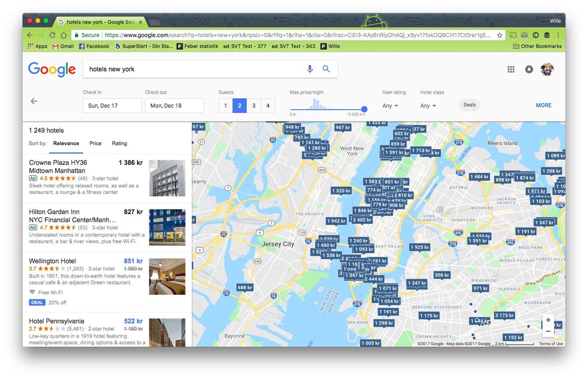Open the SVT Text - 343 bookmark
Image resolution: width=588 pixels, height=379 pixels.
tap(293, 46)
